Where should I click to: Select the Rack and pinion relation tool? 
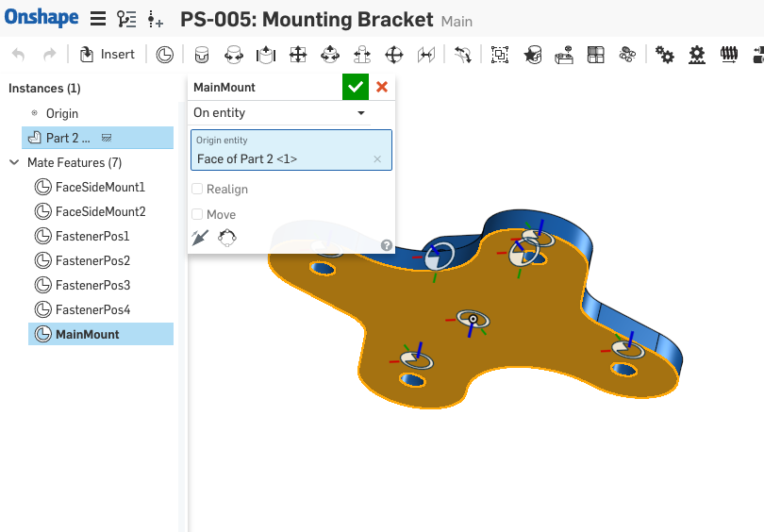pyautogui.click(x=697, y=54)
